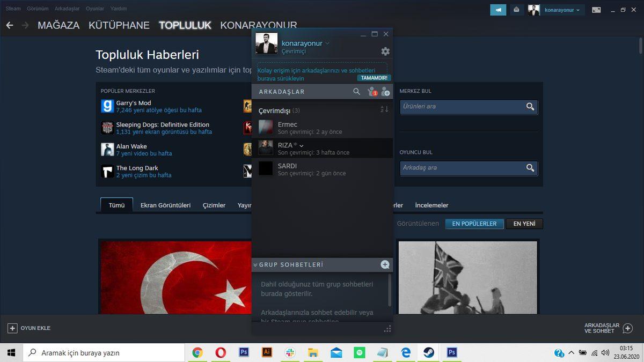
Task: Dismiss the tip with TAMAMDIR!
Action: pyautogui.click(x=374, y=78)
